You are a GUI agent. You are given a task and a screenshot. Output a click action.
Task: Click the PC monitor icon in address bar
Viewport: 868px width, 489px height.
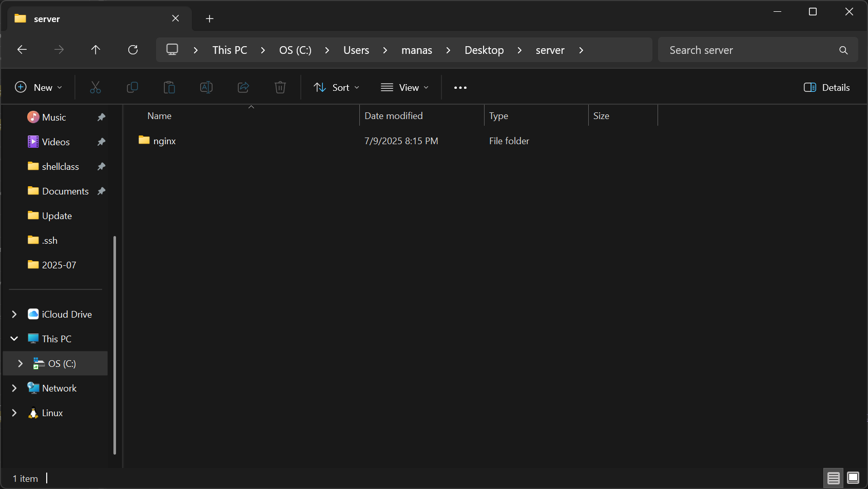point(172,50)
